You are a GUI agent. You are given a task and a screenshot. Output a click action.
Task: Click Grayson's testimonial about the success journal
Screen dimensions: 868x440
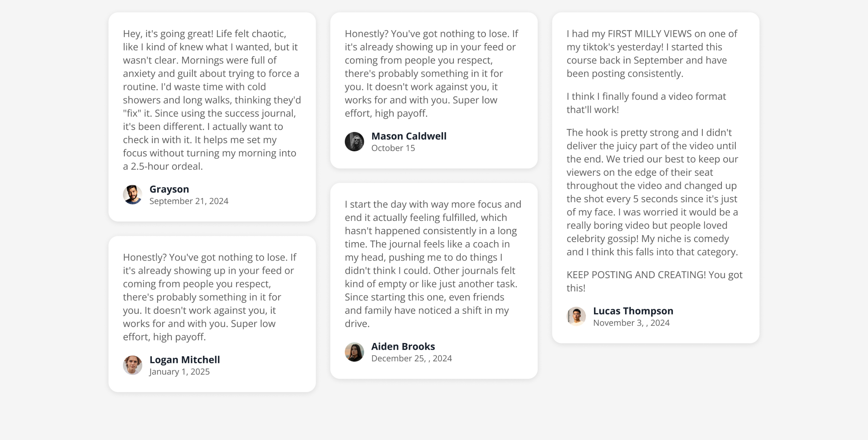pos(212,100)
